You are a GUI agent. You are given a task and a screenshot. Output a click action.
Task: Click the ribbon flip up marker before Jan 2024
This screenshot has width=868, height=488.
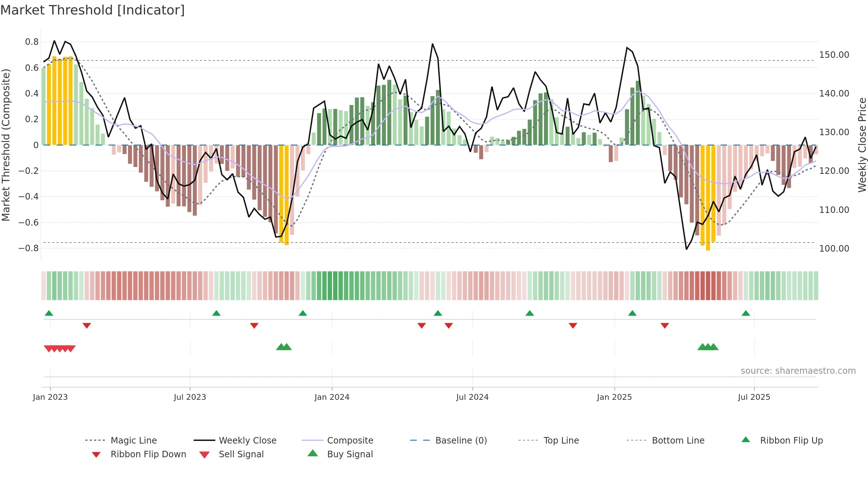tap(303, 313)
